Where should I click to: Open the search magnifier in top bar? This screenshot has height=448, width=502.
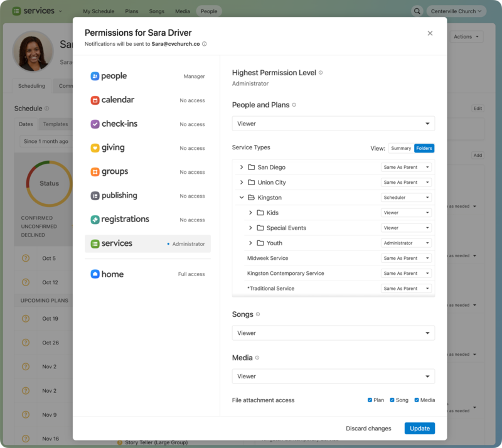417,11
